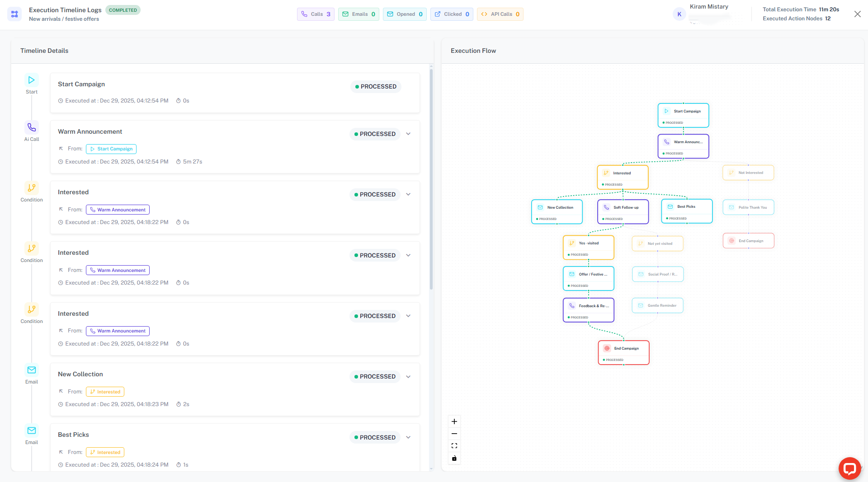Image resolution: width=868 pixels, height=482 pixels.
Task: Click the Start Campaign source link
Action: tap(111, 149)
